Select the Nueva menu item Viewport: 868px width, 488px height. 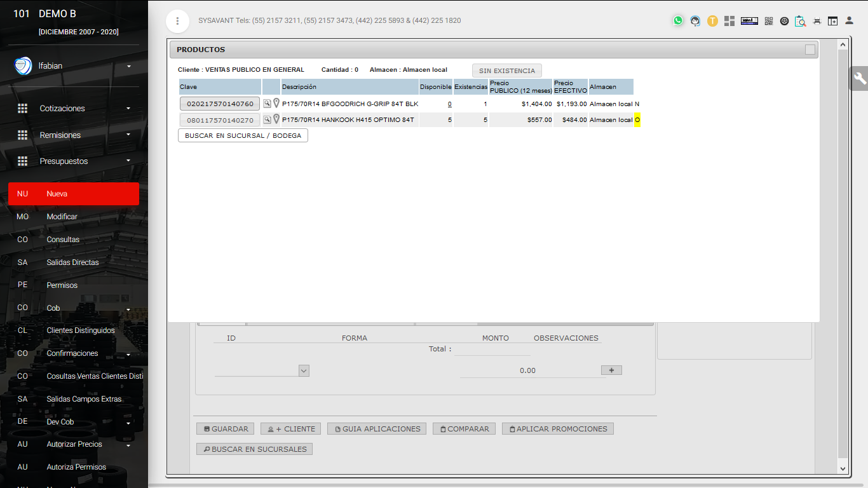click(74, 194)
